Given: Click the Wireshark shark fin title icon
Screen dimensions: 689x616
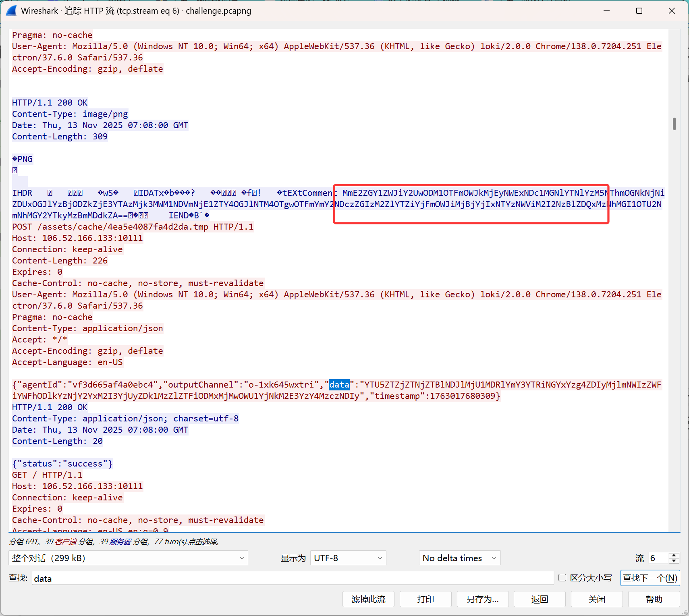Looking at the screenshot, I should pyautogui.click(x=11, y=11).
